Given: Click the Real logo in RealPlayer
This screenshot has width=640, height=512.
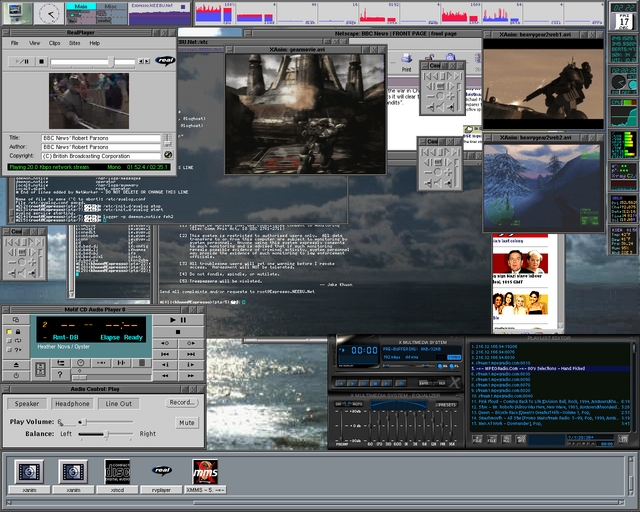Looking at the screenshot, I should tap(165, 61).
